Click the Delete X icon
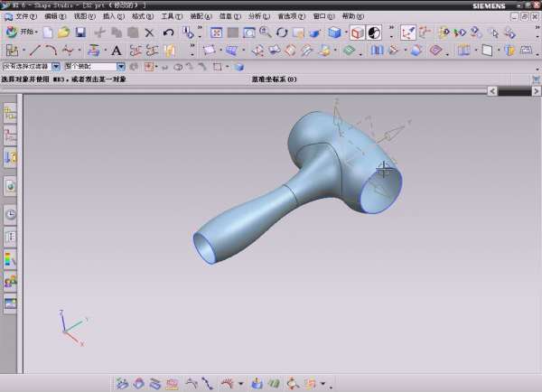This screenshot has height=392, width=542. tap(149, 33)
